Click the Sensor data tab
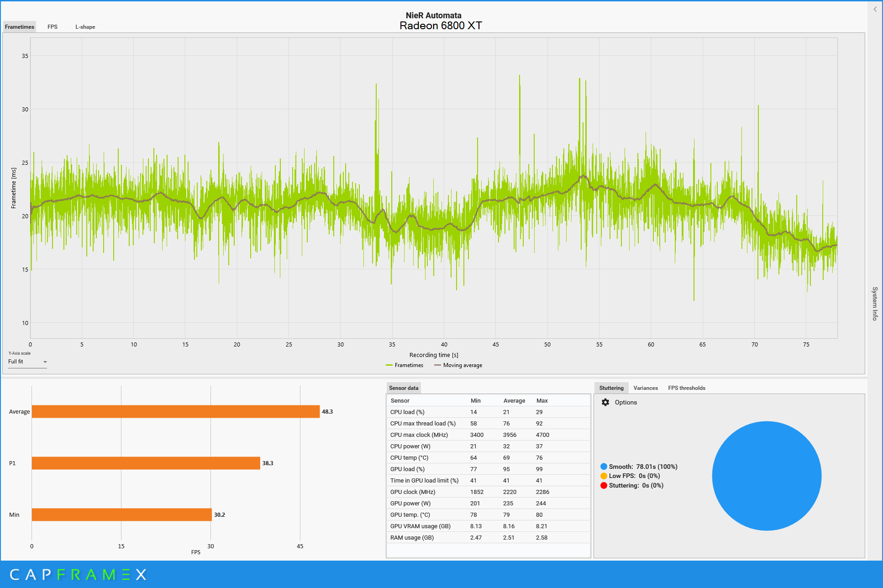This screenshot has height=588, width=883. [403, 388]
